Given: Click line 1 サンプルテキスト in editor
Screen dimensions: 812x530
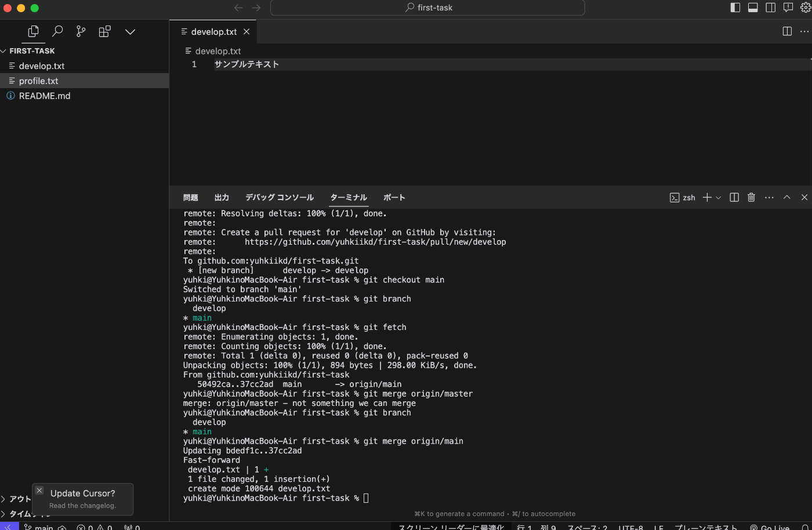Looking at the screenshot, I should tap(246, 64).
